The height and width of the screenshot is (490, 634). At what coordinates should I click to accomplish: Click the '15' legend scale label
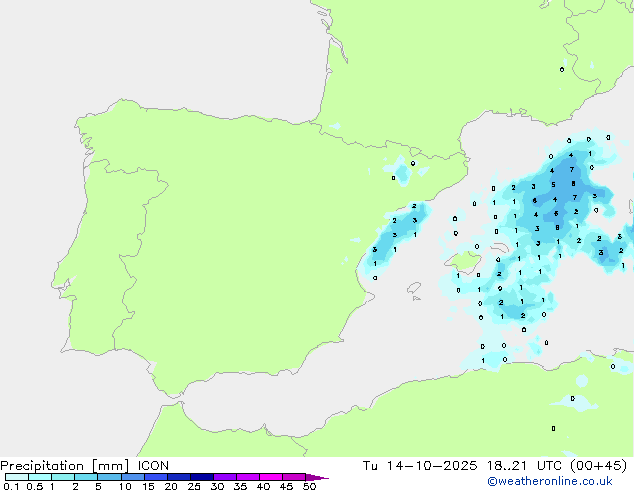coord(148,486)
